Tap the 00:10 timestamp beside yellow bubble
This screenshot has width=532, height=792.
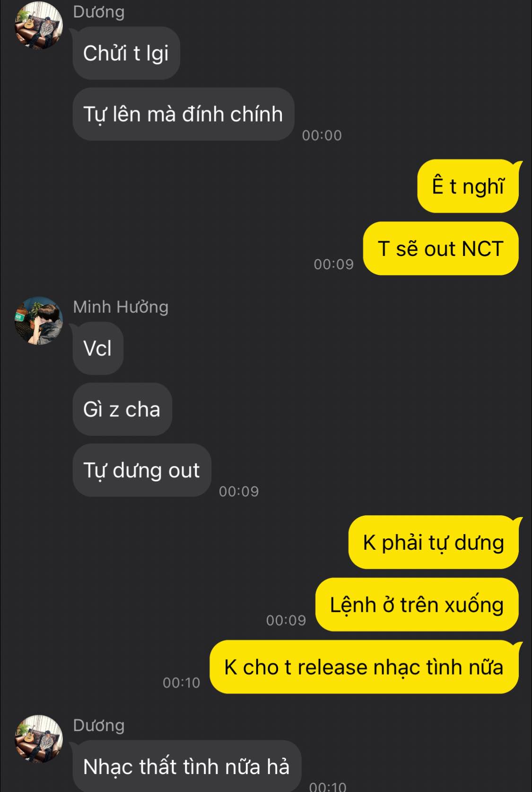pyautogui.click(x=182, y=682)
